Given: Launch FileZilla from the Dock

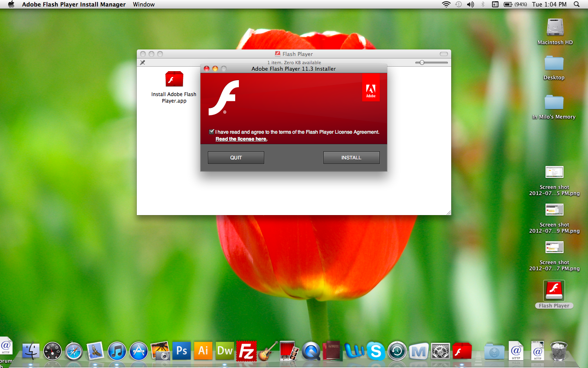Looking at the screenshot, I should pos(247,351).
